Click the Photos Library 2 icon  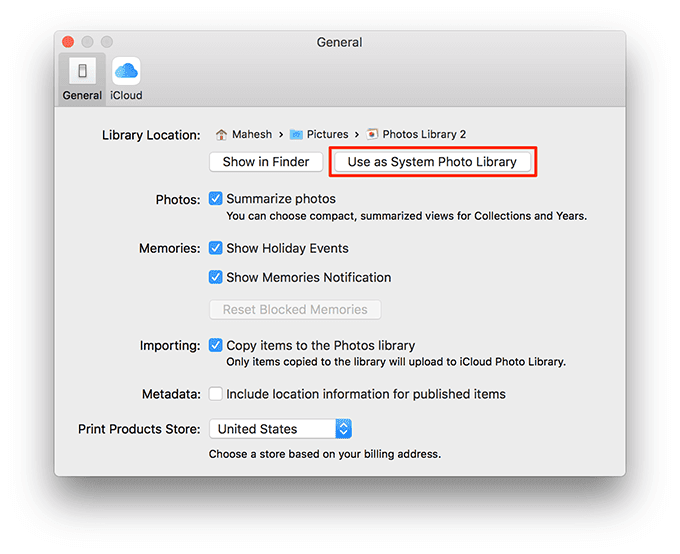372,134
